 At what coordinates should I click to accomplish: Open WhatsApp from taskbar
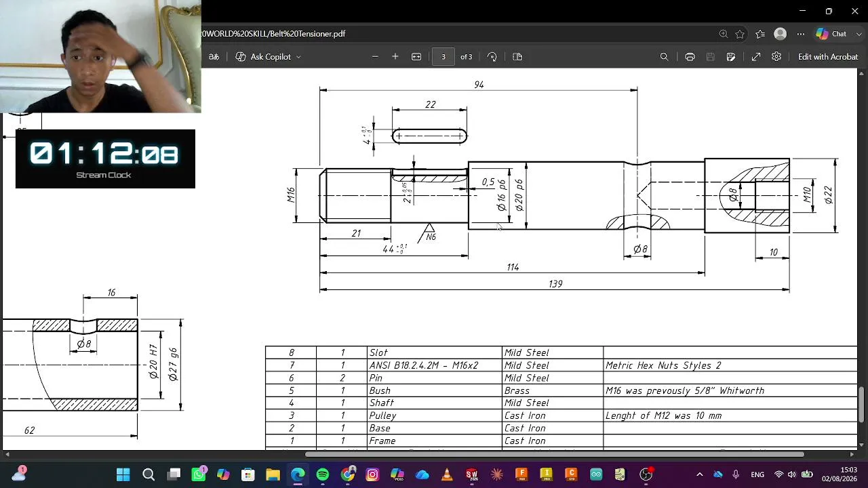click(x=199, y=474)
